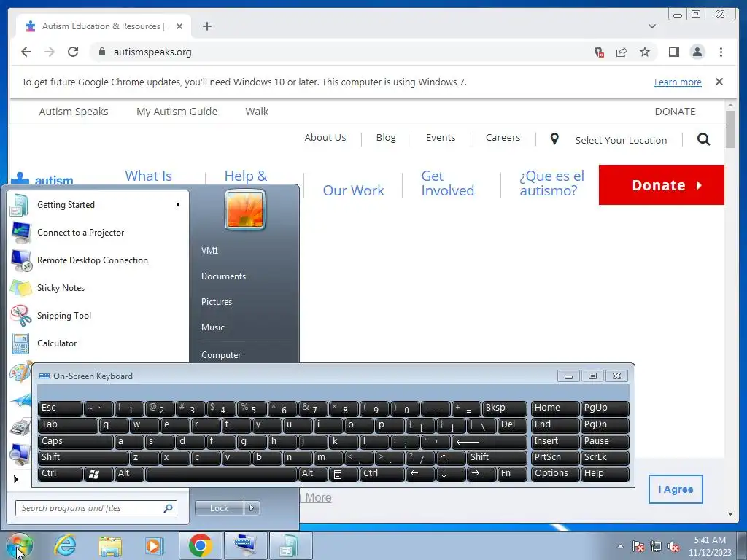
Task: Open Internet Explorer from taskbar
Action: pos(65,545)
